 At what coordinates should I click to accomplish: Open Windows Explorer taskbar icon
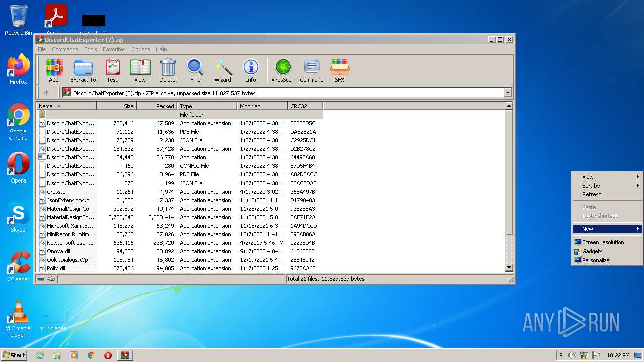pos(57,355)
